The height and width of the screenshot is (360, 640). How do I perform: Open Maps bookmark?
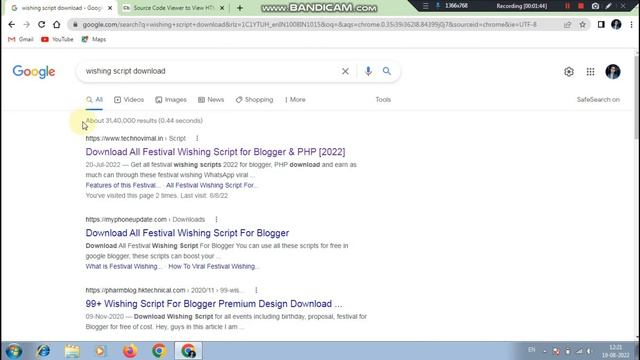tap(94, 39)
